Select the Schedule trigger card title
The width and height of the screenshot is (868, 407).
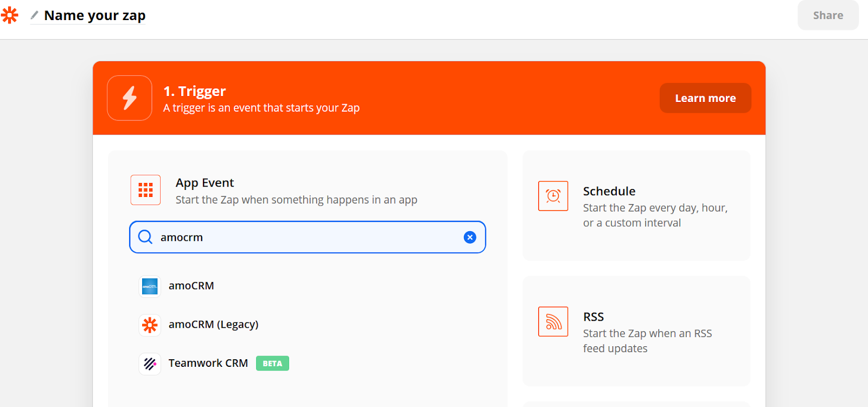[x=609, y=191]
